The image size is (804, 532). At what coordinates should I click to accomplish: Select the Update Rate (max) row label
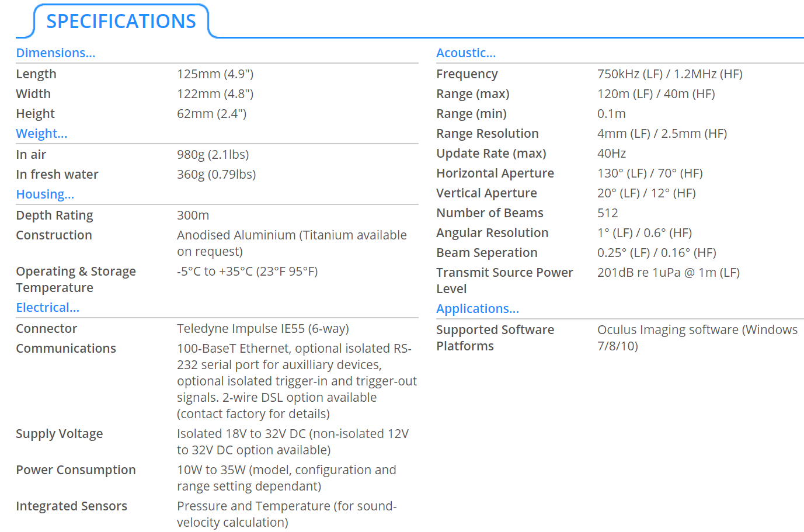tap(491, 154)
